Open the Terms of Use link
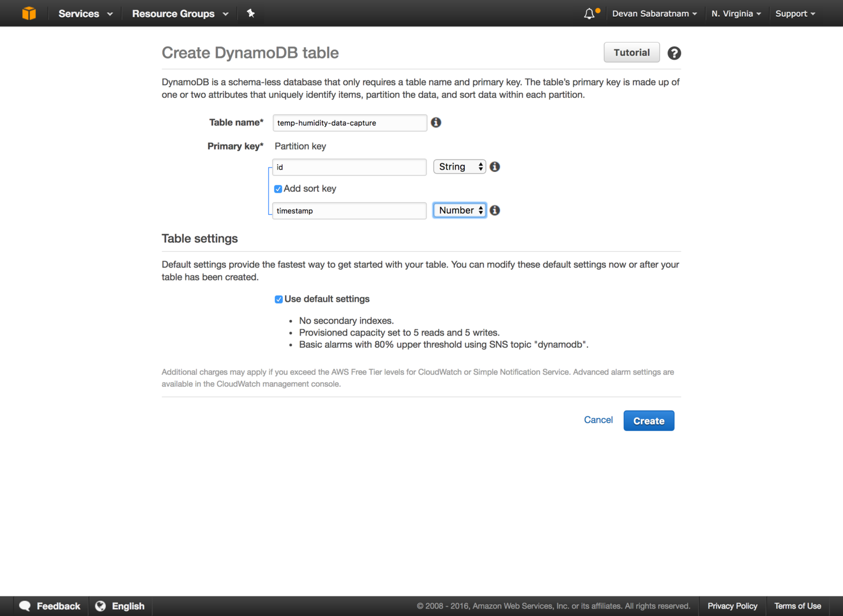Viewport: 843px width, 616px height. click(x=797, y=606)
